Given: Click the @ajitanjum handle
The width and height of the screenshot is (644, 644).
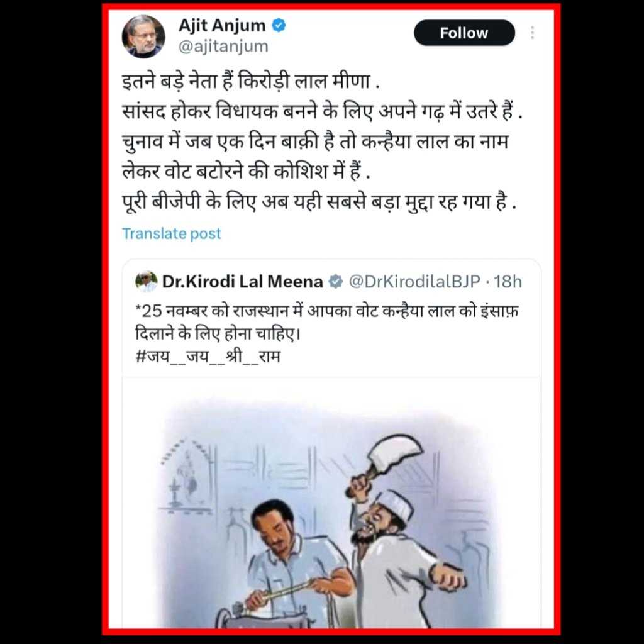Looking at the screenshot, I should tap(223, 47).
